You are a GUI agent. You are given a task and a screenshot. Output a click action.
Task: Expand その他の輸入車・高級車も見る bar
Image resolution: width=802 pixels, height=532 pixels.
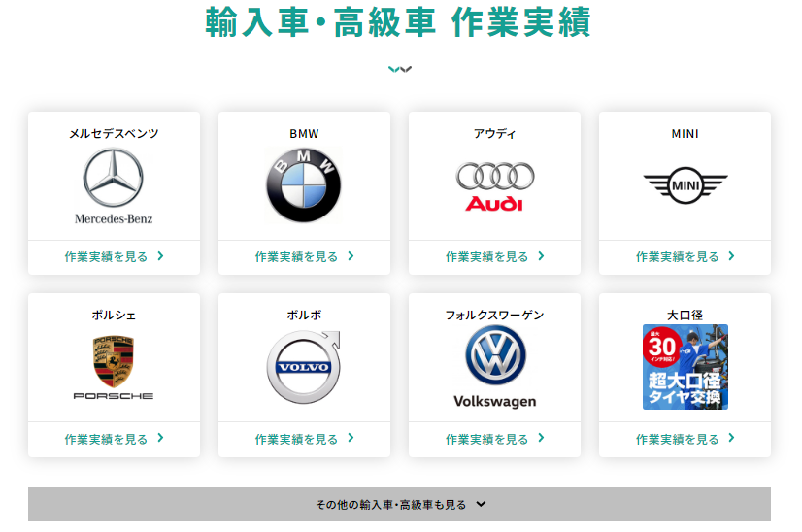click(x=399, y=505)
